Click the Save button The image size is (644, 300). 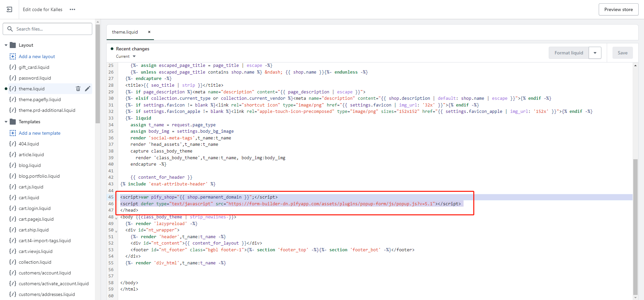tap(623, 53)
